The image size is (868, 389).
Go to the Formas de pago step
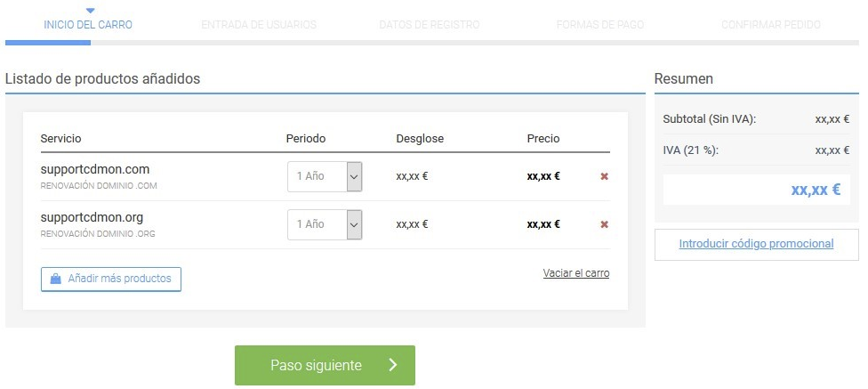tap(600, 25)
